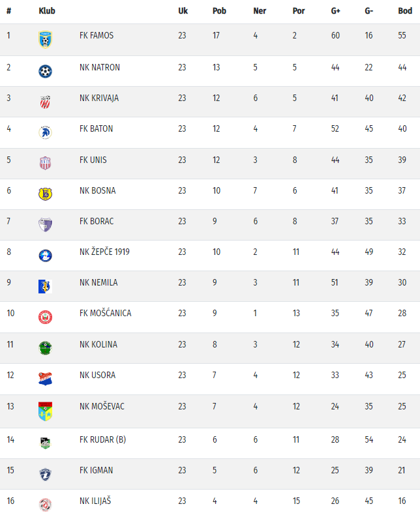The height and width of the screenshot is (517, 420).
Task: Click the FK Baton club logo
Action: 45,132
